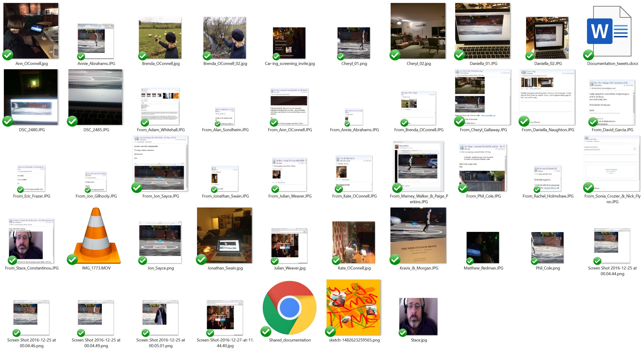
Task: Click the file name "Shared_documentation"
Action: pyautogui.click(x=290, y=340)
